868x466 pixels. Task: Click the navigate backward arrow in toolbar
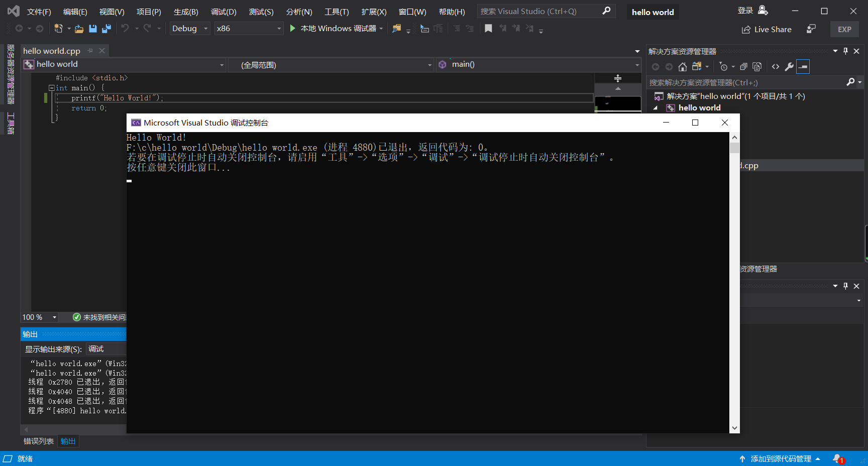[19, 29]
